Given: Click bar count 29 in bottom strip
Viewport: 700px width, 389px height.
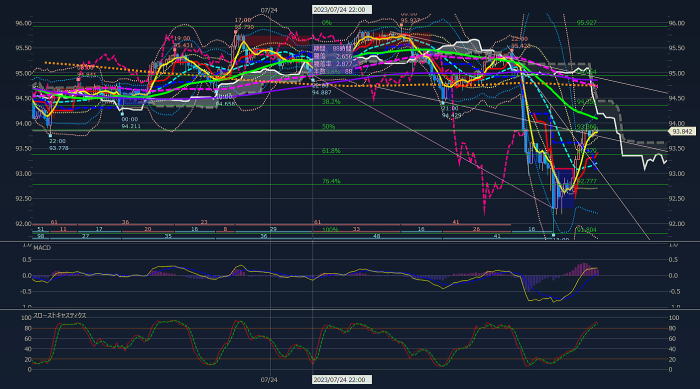Looking at the screenshot, I should point(273,229).
